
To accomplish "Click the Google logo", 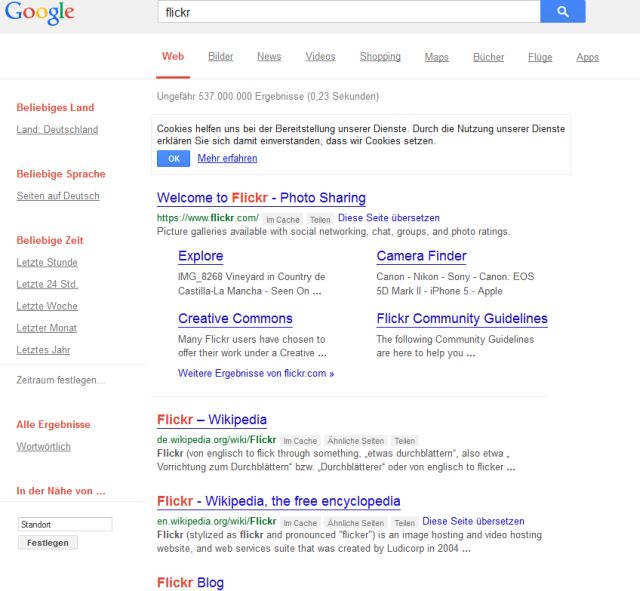I will pyautogui.click(x=40, y=12).
